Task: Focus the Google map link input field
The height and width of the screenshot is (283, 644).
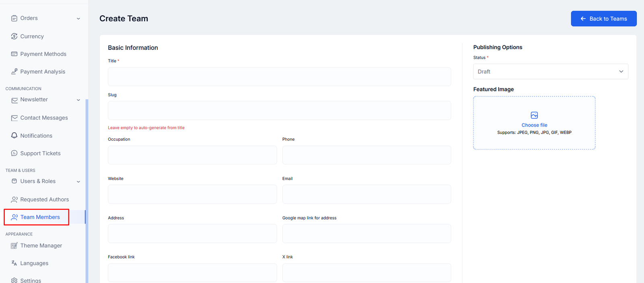Action: pos(367,234)
